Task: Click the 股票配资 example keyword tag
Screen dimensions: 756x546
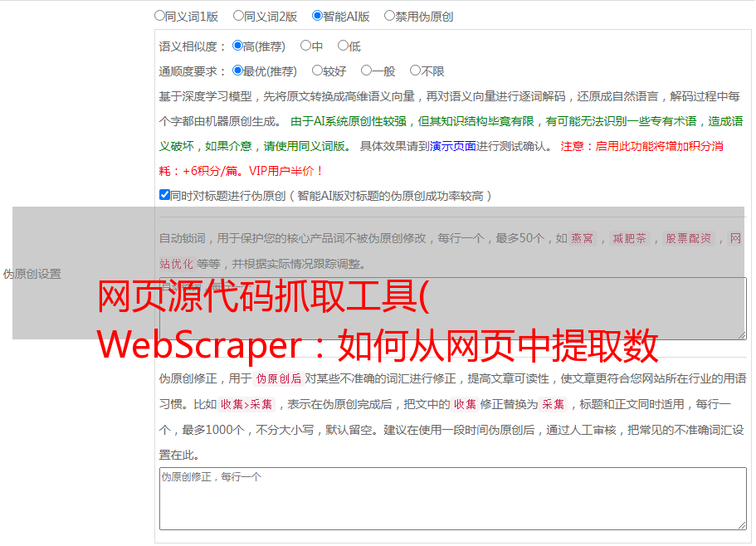Action: pyautogui.click(x=689, y=238)
